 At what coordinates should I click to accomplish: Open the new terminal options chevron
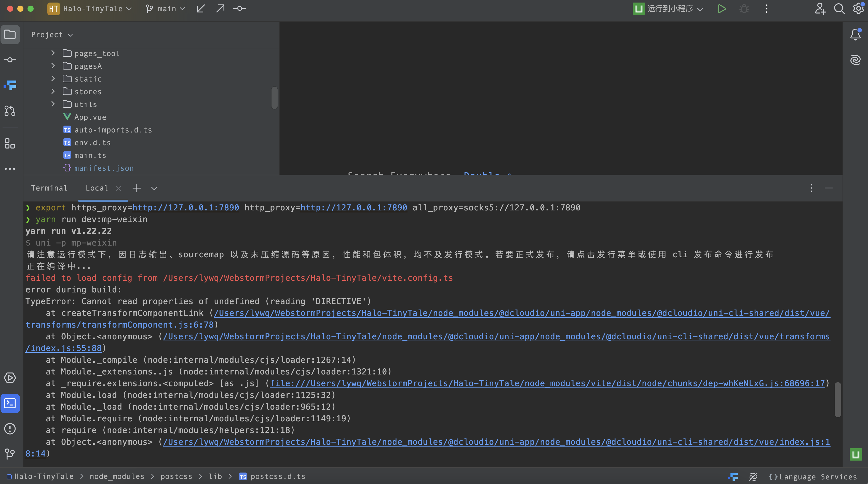click(154, 188)
